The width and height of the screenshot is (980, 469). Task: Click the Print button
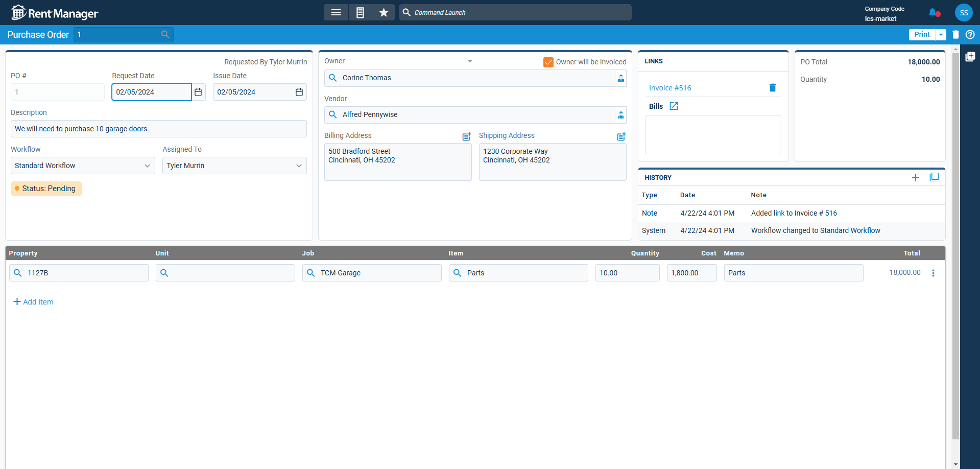click(x=922, y=34)
